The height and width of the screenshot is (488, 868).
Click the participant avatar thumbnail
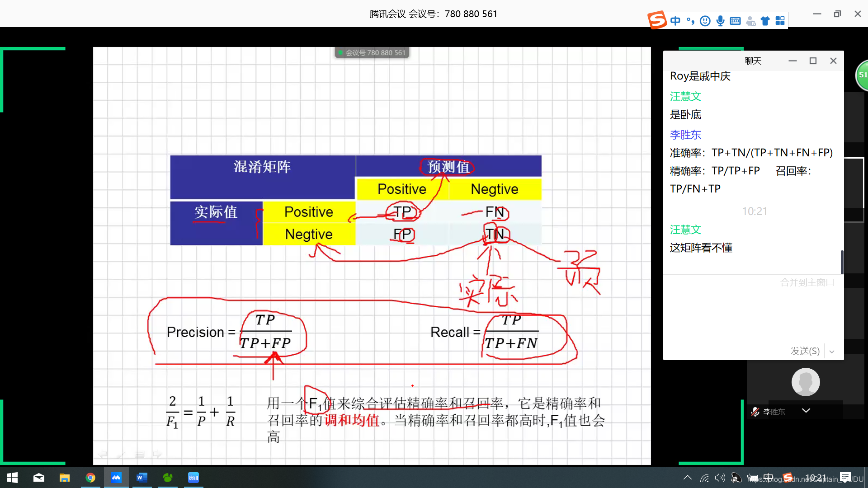(806, 382)
